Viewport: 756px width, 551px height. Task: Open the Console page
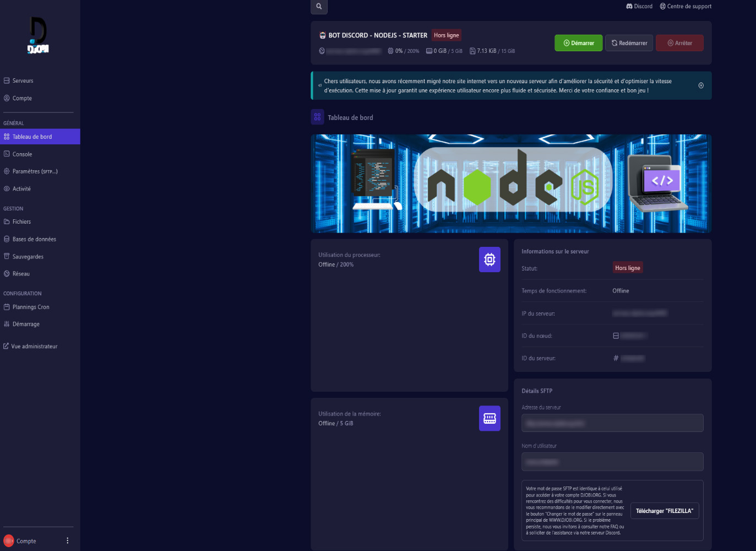[40, 154]
